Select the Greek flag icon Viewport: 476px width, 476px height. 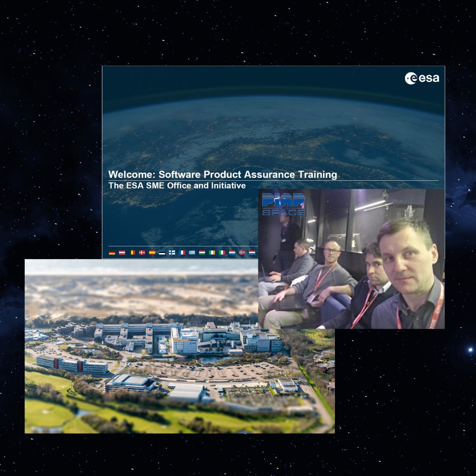click(x=192, y=253)
